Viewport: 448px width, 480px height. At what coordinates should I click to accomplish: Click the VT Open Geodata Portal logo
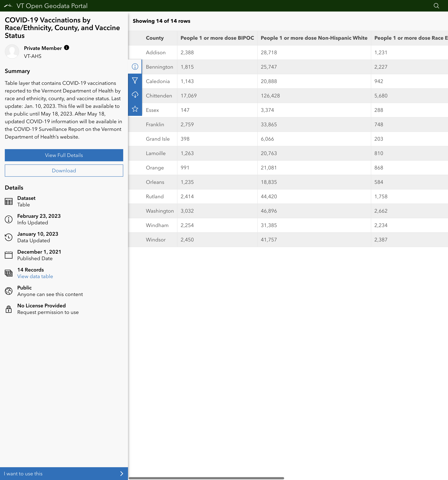pyautogui.click(x=8, y=6)
